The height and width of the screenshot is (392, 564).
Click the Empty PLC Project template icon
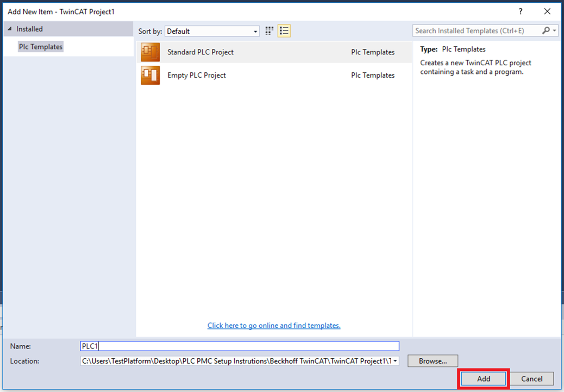click(x=150, y=75)
